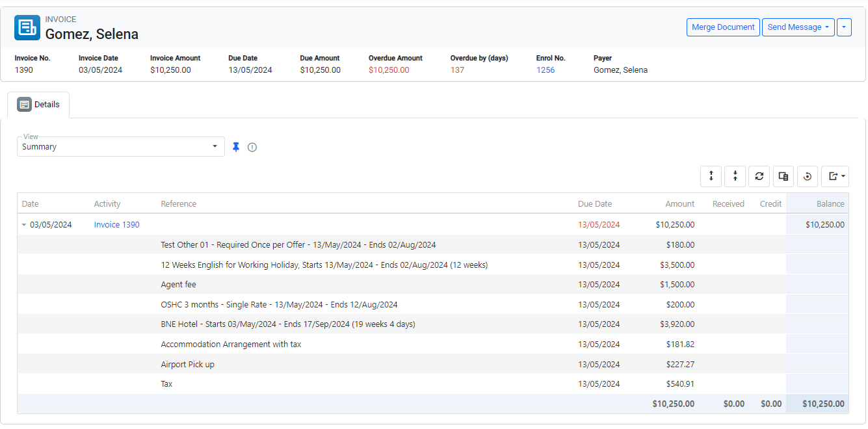The image size is (868, 429).
Task: Open the Invoice 1390 link
Action: 116,225
